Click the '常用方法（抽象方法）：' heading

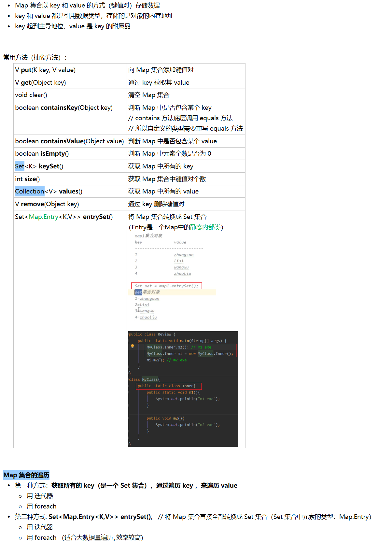pos(35,58)
